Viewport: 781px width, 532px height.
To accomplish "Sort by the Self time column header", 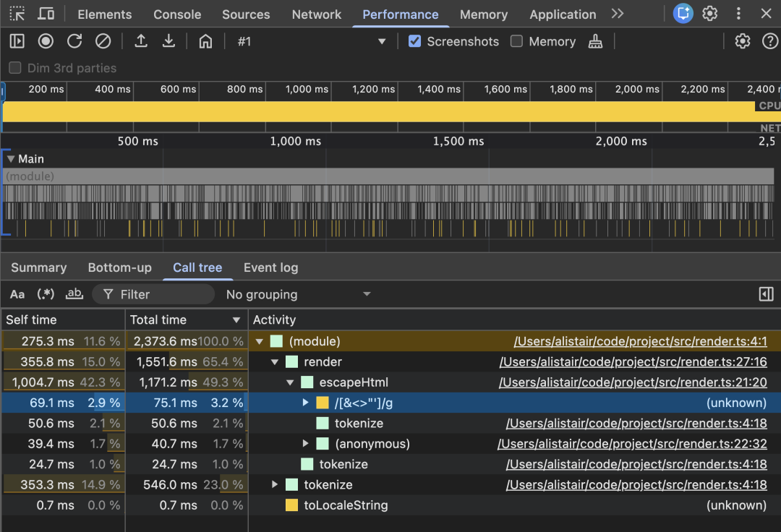I will point(63,320).
